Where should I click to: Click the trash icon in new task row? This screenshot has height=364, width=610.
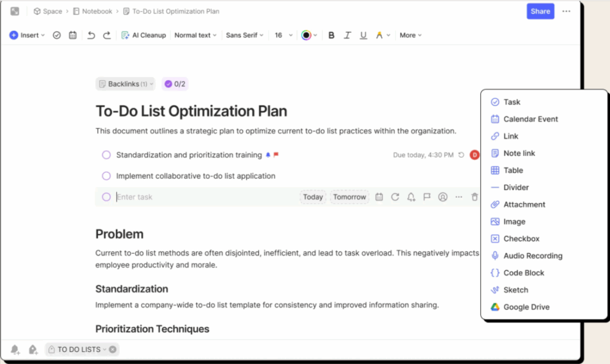[474, 197]
